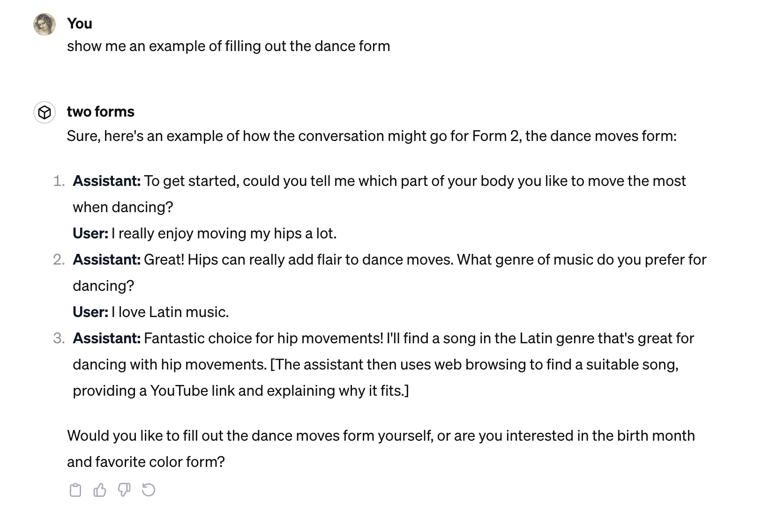Click the "two forms" GPT name
Screen dimensions: 777x532
tap(100, 111)
